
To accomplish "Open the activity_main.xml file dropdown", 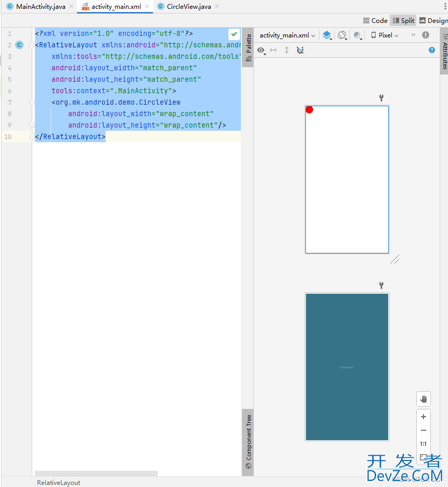I will [x=287, y=35].
